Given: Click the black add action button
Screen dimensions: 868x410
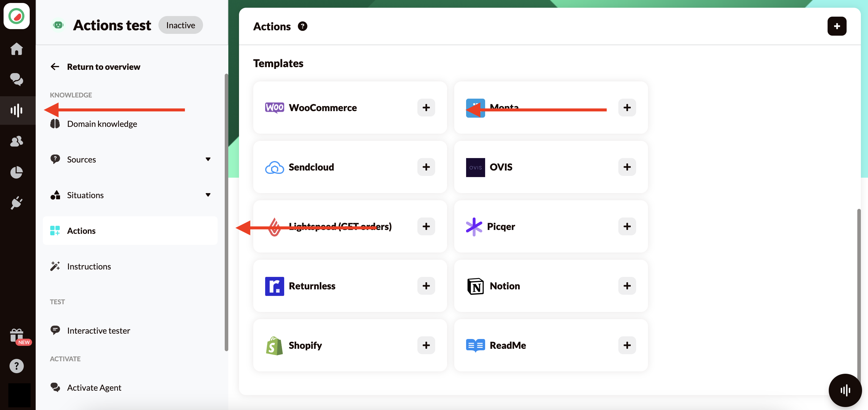Looking at the screenshot, I should click(x=837, y=26).
